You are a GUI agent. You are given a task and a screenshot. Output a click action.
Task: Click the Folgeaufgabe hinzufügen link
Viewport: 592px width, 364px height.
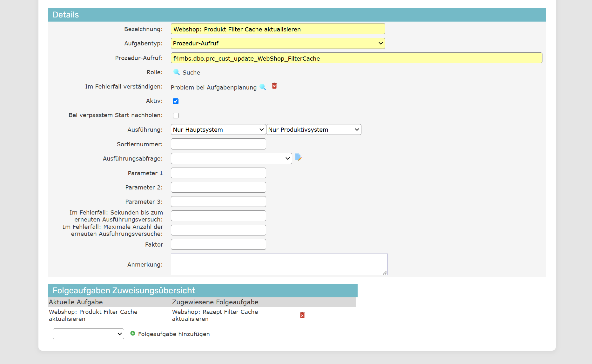(x=174, y=334)
